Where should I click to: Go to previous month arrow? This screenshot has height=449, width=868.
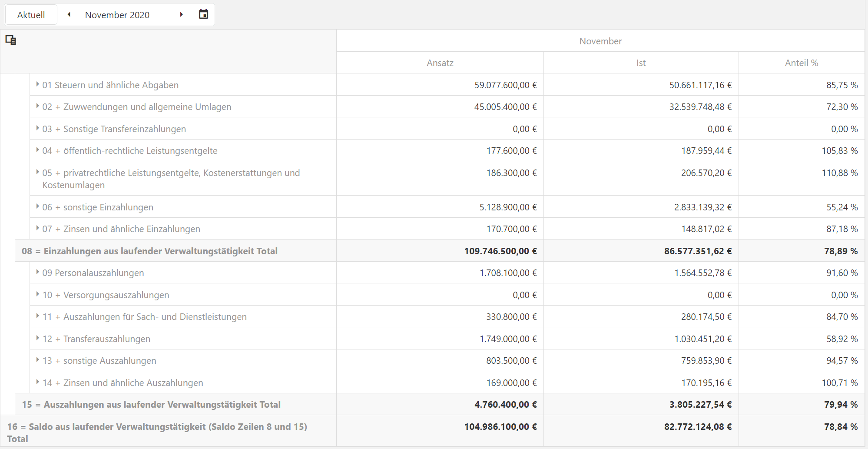69,15
